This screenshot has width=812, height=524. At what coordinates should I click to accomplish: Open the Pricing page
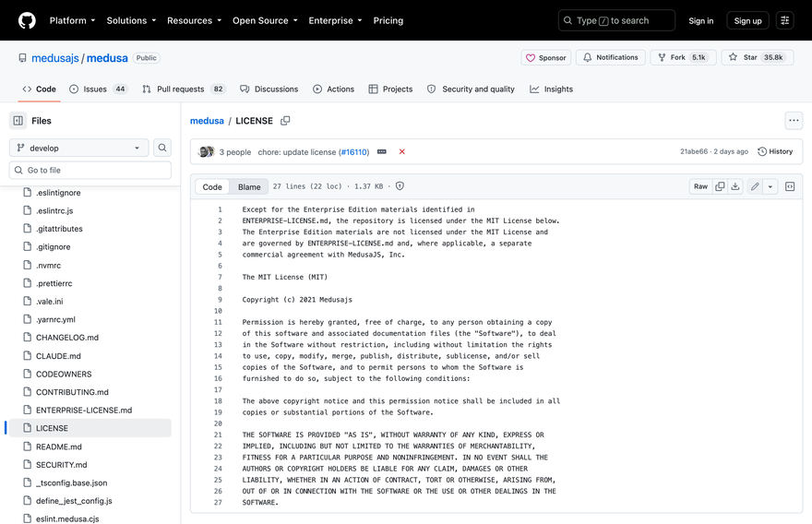click(388, 20)
